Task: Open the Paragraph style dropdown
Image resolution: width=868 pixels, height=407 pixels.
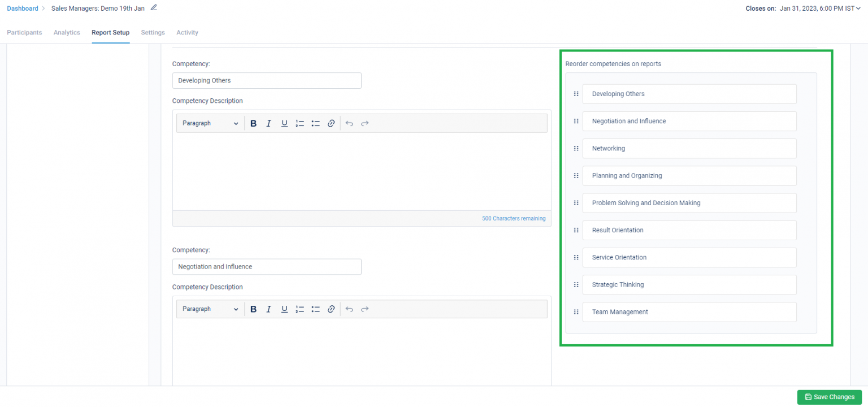Action: pyautogui.click(x=210, y=123)
